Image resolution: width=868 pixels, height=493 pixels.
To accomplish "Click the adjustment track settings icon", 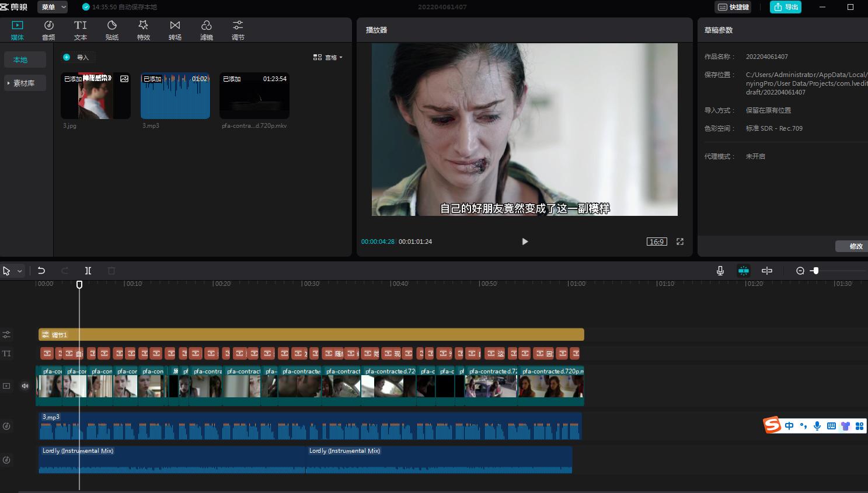I will [6, 335].
